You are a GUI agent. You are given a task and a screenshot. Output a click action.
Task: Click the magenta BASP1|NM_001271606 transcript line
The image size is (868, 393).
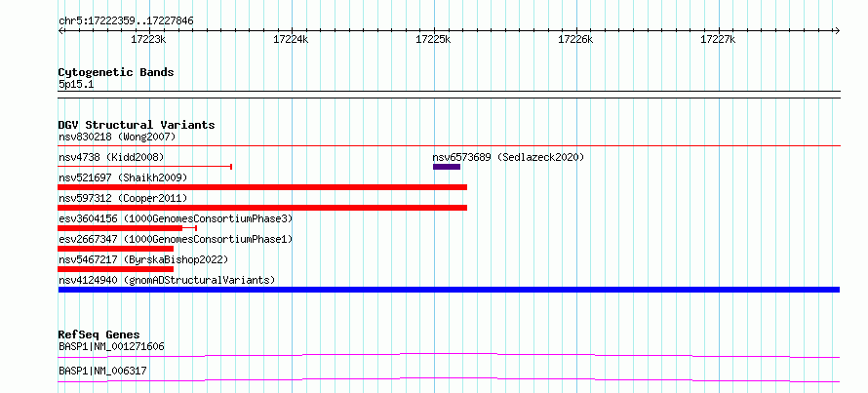click(449, 355)
